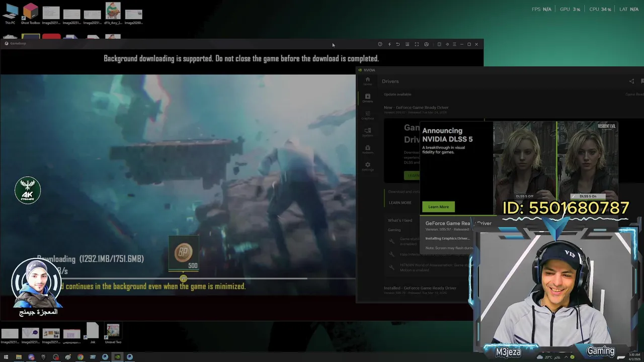Click steering-wheel gamepad icon in Gameloop title bar
Image resolution: width=644 pixels, height=362 pixels.
click(426, 44)
